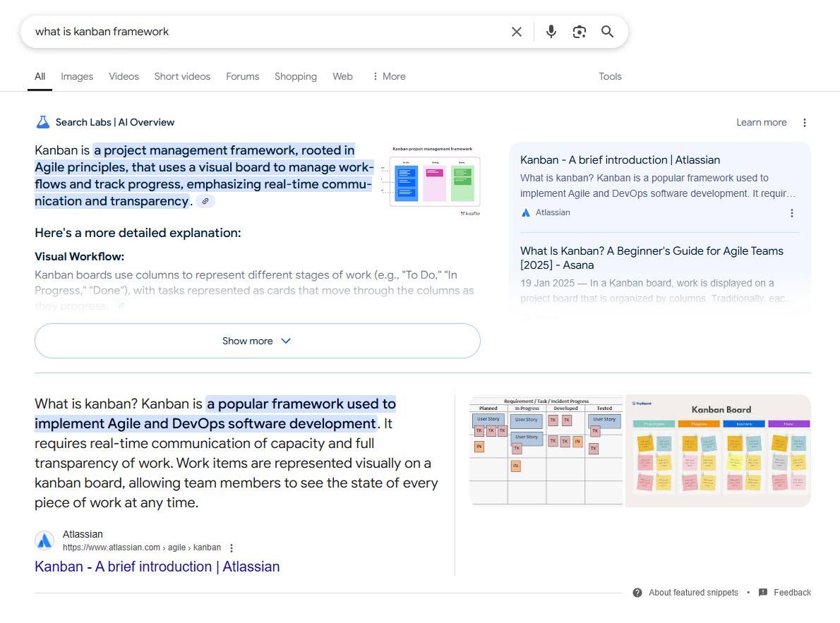Click the highlighted 'a popular framework used to' text
Screen dimensions: 840x623
301,404
